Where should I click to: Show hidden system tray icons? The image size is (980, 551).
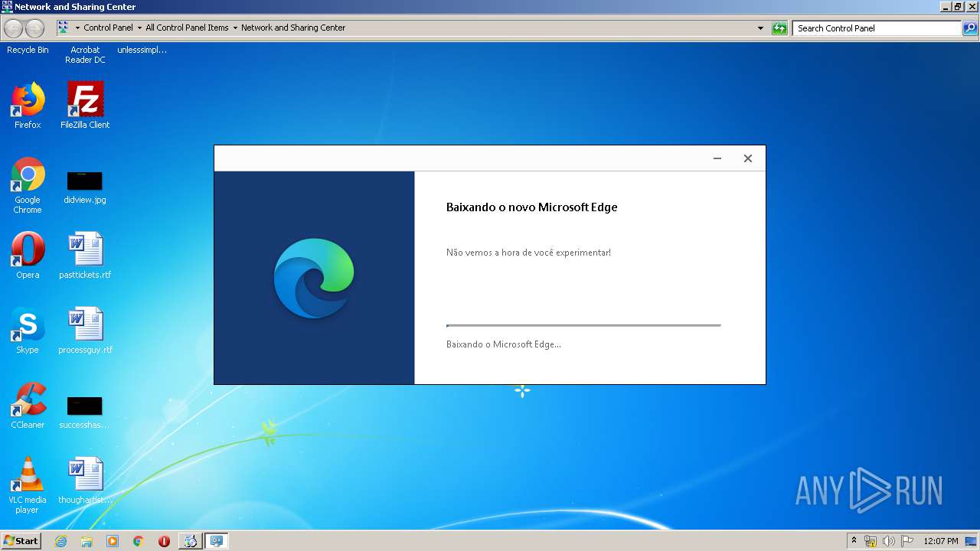(x=854, y=541)
